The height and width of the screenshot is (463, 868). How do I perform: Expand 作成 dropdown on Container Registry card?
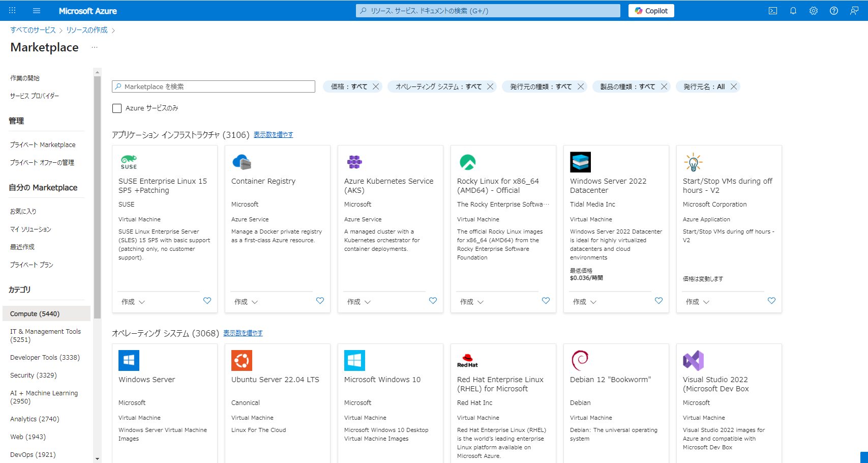(x=246, y=302)
